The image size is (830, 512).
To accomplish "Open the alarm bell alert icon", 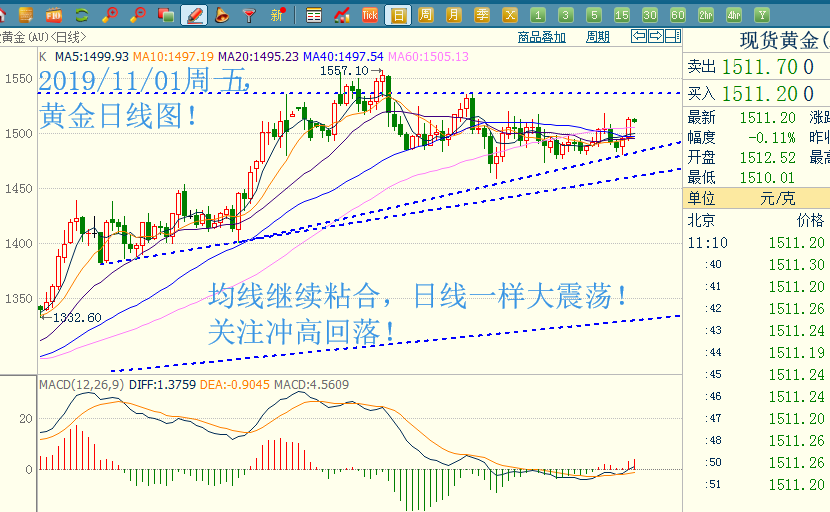I will click(x=222, y=15).
